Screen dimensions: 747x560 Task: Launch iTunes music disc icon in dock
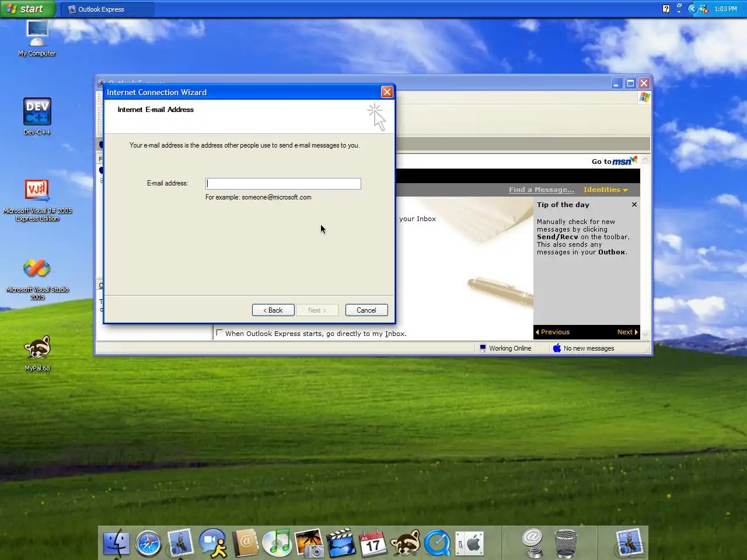click(277, 544)
